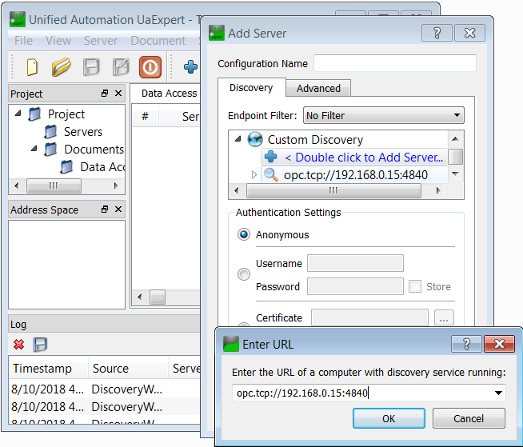Click the blue plus Add Server toolbar icon
Viewport: 523px width, 447px height.
pos(191,67)
